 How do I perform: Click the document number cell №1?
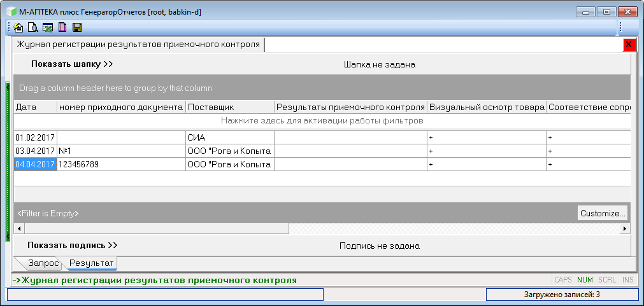pos(121,151)
